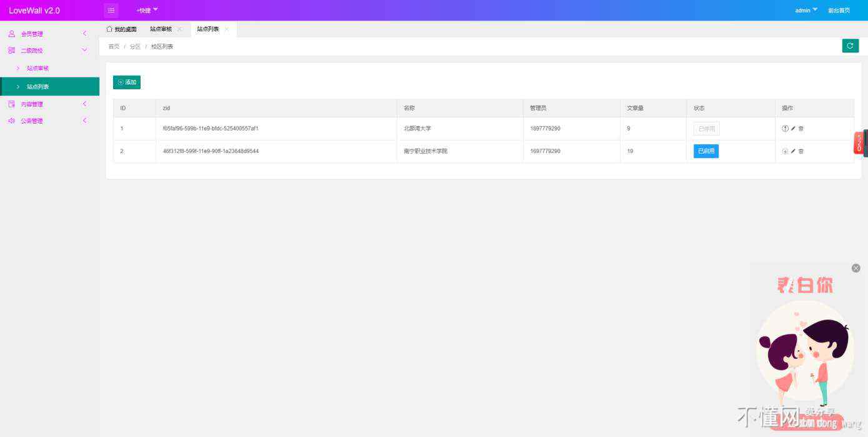
Task: Expand the 内容管理 menu chevron
Action: (x=84, y=104)
